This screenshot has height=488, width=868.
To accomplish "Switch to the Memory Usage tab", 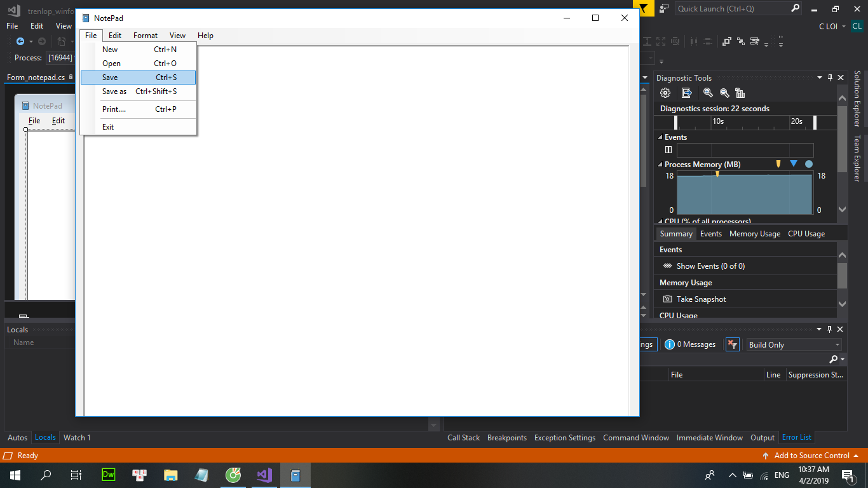I will click(x=754, y=234).
